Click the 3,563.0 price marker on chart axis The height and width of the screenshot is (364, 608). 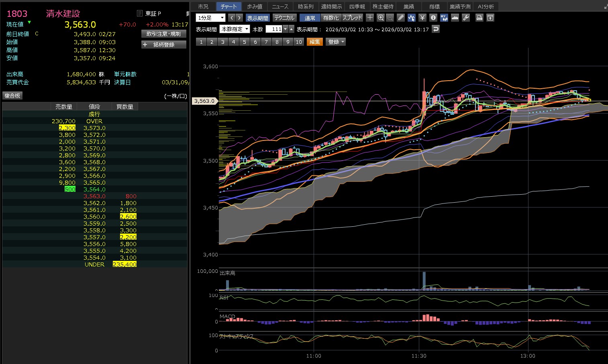pyautogui.click(x=204, y=101)
